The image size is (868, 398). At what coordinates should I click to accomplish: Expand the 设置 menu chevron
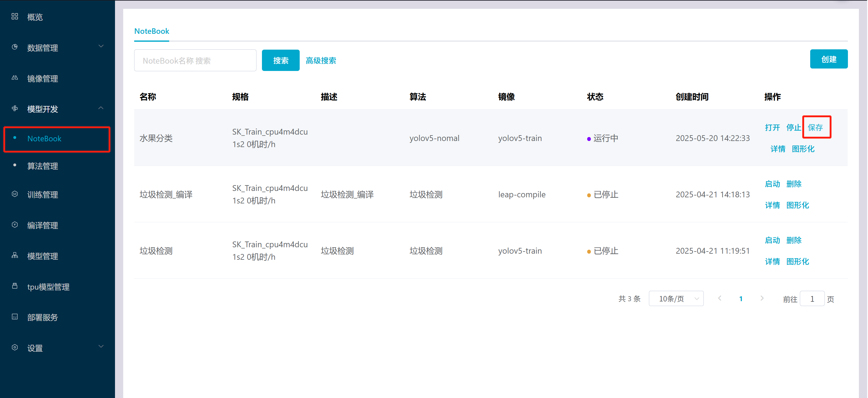pos(101,347)
